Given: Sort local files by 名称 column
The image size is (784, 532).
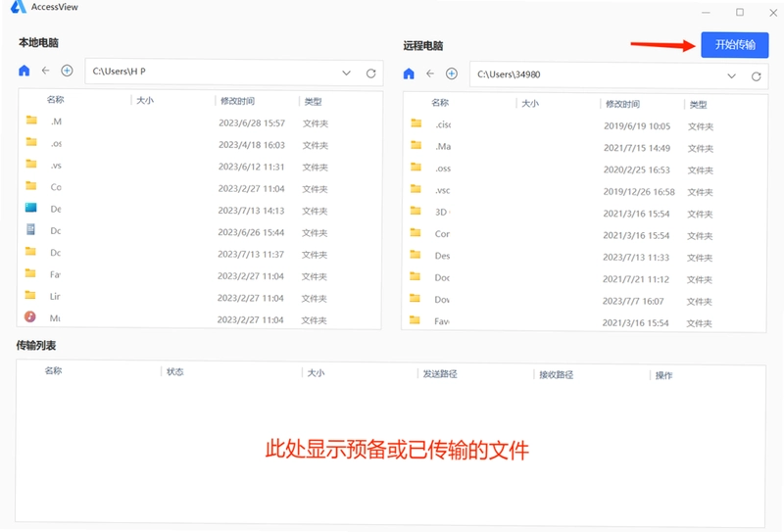Looking at the screenshot, I should [56, 100].
